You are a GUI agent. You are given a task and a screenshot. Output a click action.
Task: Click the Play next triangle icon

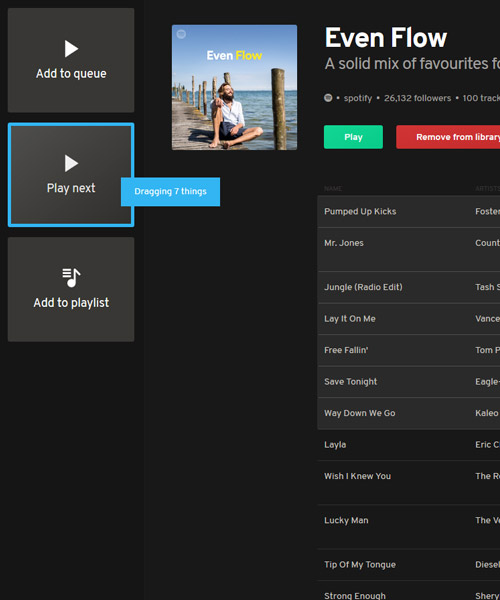(72, 163)
